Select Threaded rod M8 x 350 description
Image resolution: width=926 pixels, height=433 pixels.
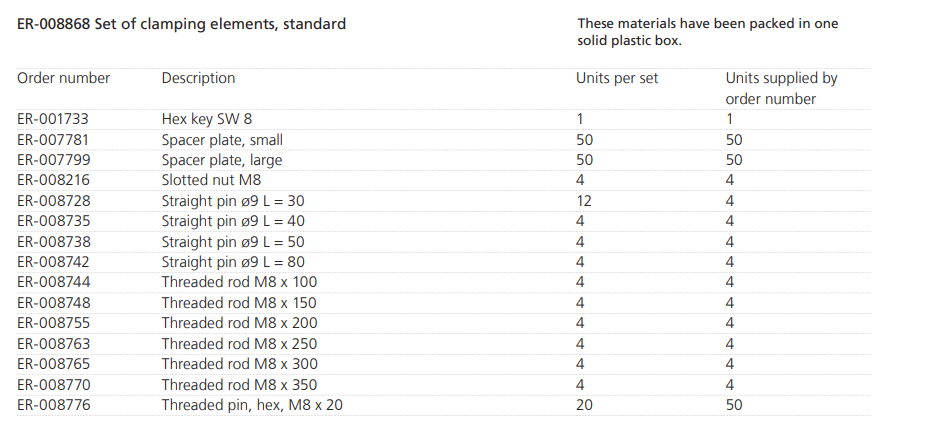(x=238, y=384)
